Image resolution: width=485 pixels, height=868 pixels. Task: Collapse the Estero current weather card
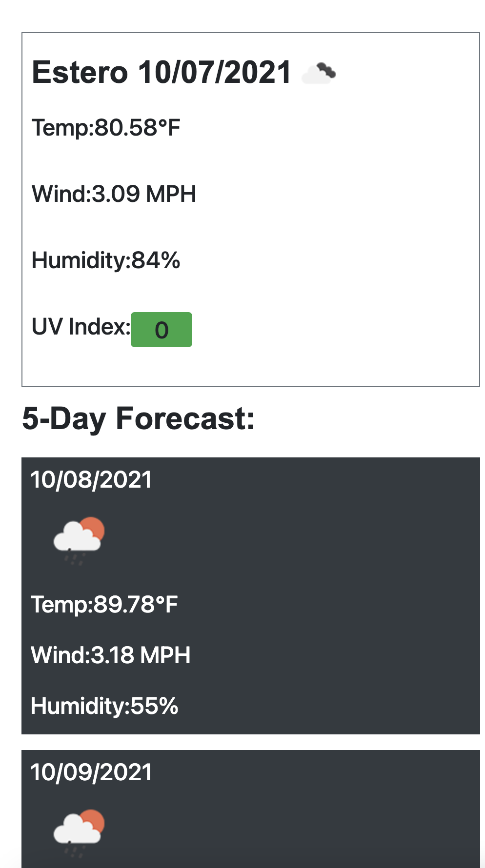pyautogui.click(x=250, y=207)
